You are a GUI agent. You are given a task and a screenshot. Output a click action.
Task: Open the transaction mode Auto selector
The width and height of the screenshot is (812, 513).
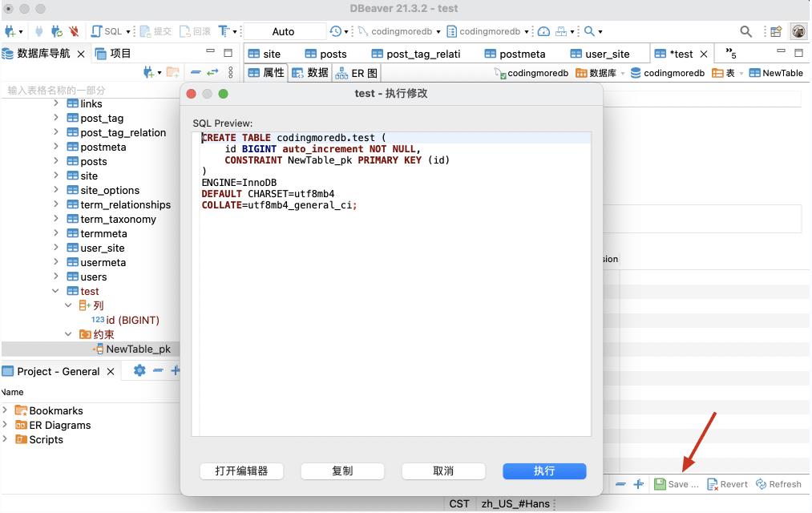(x=284, y=31)
